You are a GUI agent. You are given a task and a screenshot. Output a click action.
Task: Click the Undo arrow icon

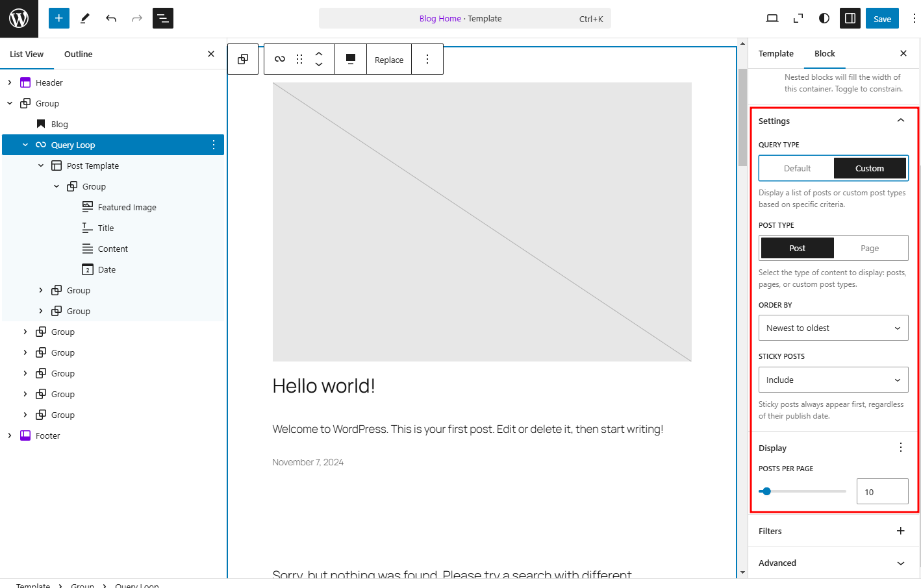pos(110,18)
